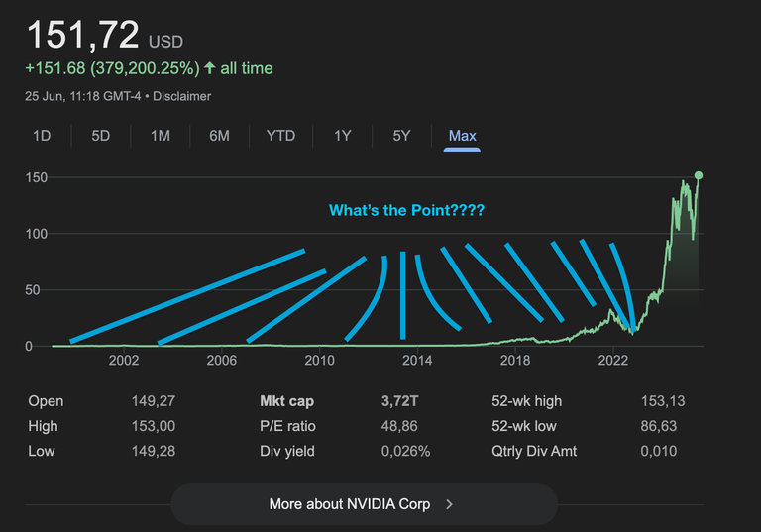Click the 52-wk high value 153,13
The height and width of the screenshot is (532, 761).
click(663, 401)
